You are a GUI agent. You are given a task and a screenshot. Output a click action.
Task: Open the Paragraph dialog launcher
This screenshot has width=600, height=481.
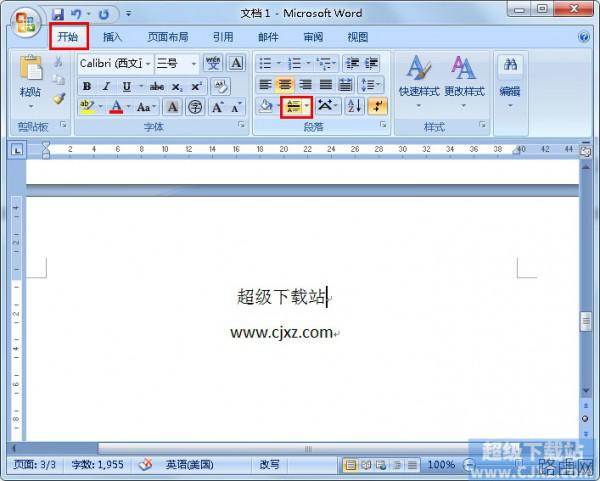tap(383, 124)
